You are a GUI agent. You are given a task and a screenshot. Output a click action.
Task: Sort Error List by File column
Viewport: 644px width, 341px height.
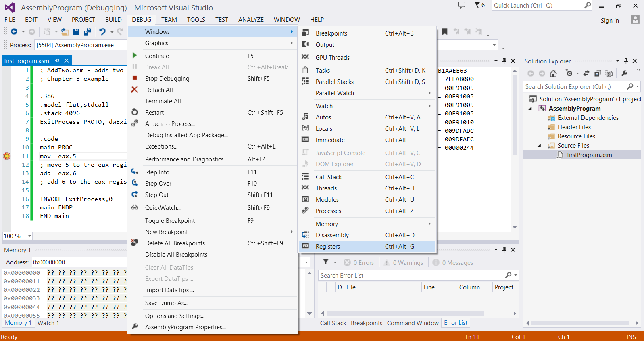(383, 287)
